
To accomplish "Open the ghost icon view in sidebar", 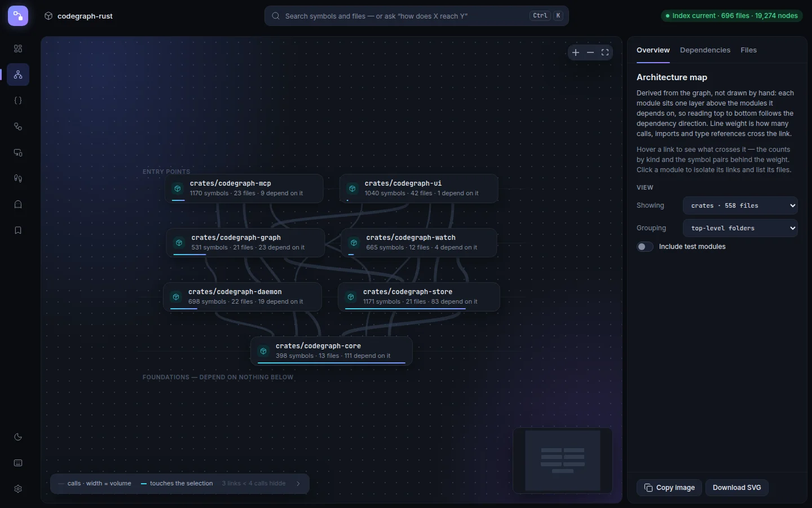I will (x=18, y=204).
